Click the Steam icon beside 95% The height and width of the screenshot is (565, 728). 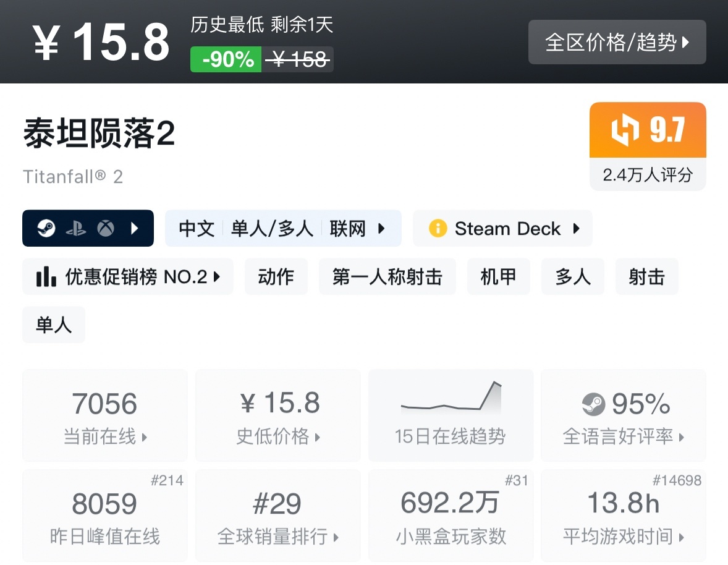coord(593,405)
